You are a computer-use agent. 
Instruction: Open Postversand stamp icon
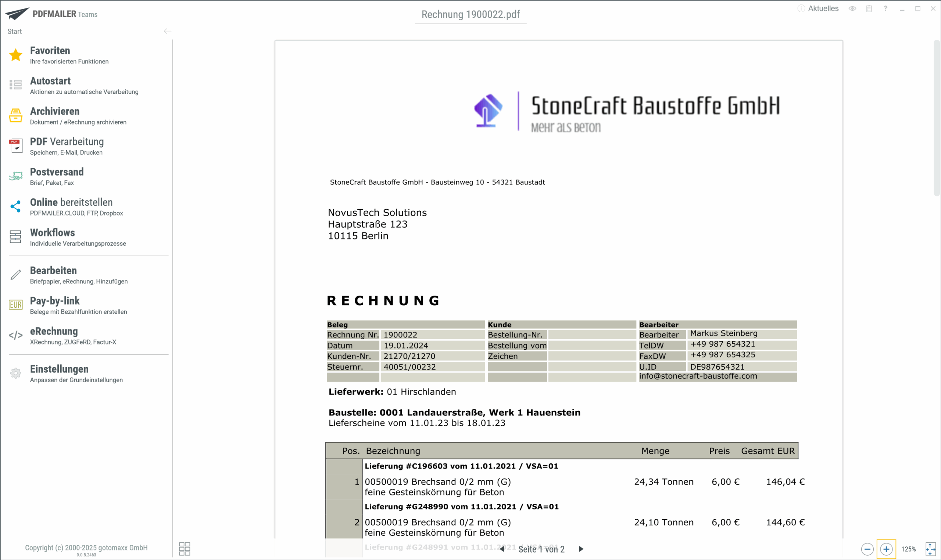tap(15, 176)
